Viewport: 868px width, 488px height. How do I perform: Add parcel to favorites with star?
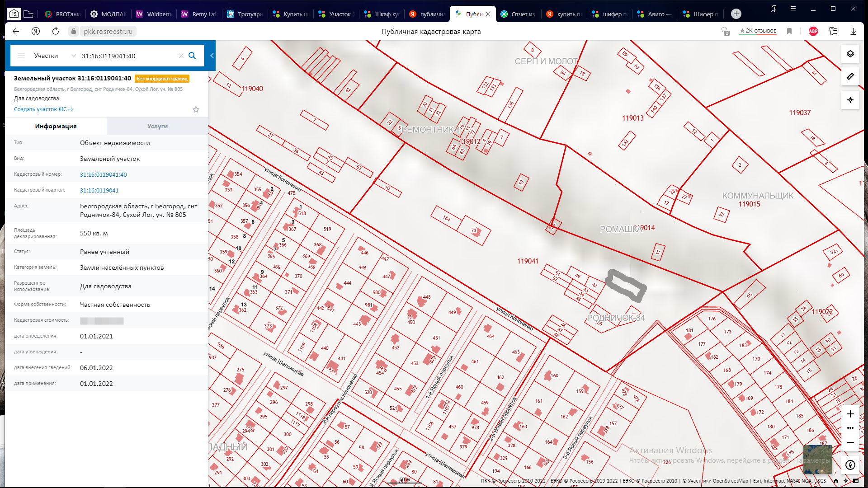pyautogui.click(x=196, y=109)
